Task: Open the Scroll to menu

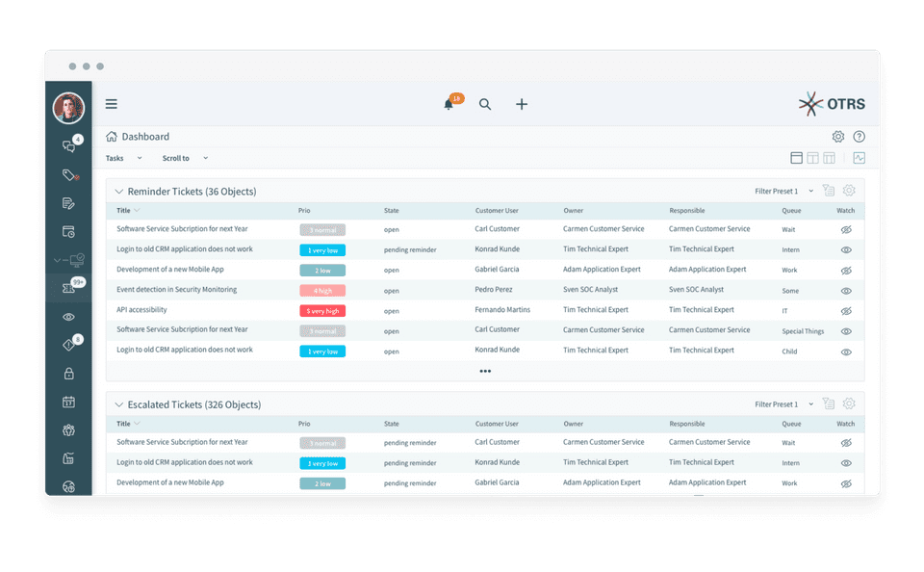Action: click(184, 158)
